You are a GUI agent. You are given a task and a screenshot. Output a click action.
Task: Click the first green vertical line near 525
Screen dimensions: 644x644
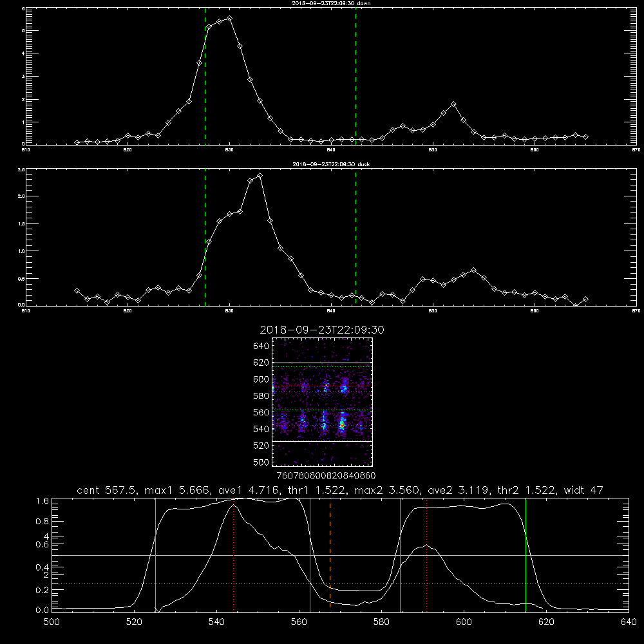pos(155,555)
